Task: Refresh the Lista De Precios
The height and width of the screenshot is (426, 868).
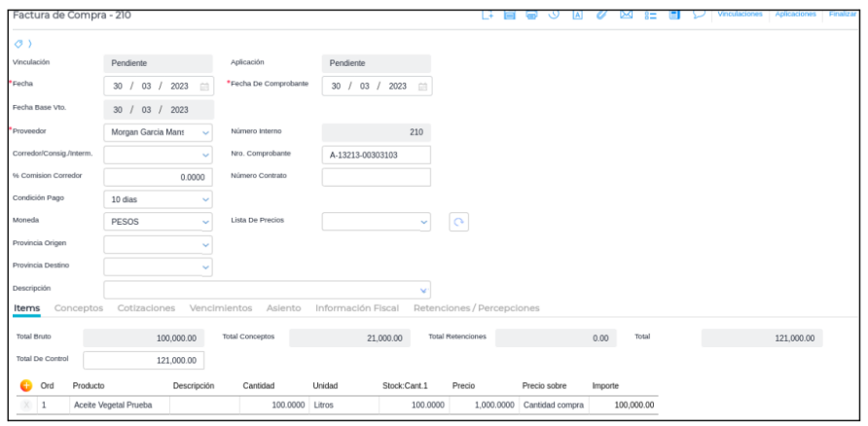Action: coord(459,222)
